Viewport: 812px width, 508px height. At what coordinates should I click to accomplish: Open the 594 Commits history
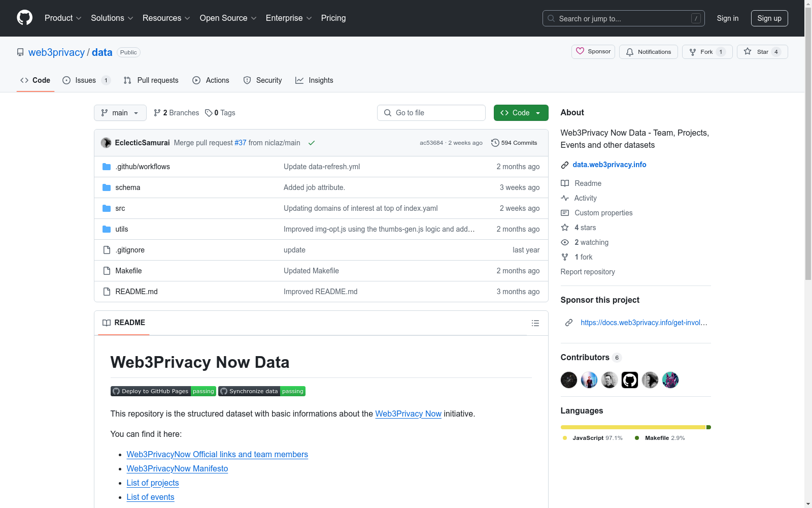pyautogui.click(x=514, y=143)
